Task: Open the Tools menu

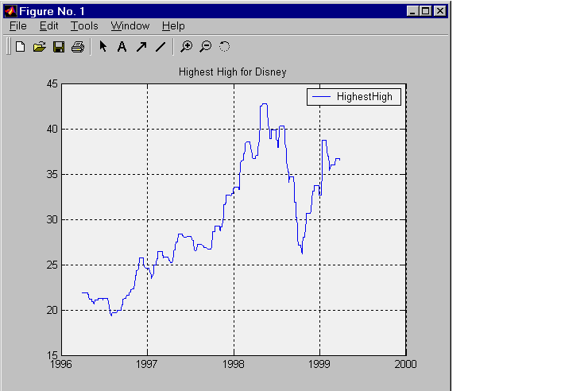Action: (x=84, y=26)
